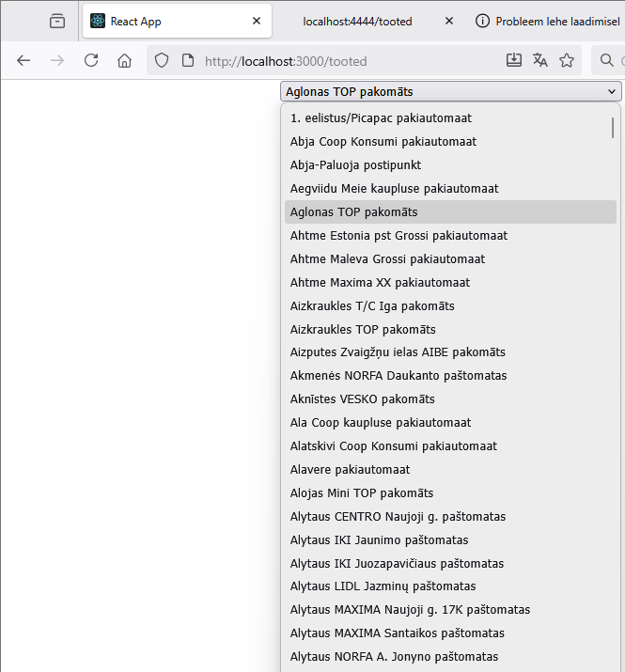Viewport: 625px width, 672px height.
Task: Click the browser Back arrow button
Action: point(23,61)
